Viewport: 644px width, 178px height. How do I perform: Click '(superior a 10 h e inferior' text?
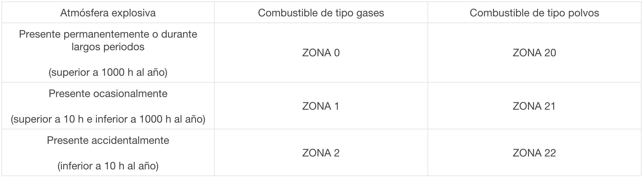point(73,119)
